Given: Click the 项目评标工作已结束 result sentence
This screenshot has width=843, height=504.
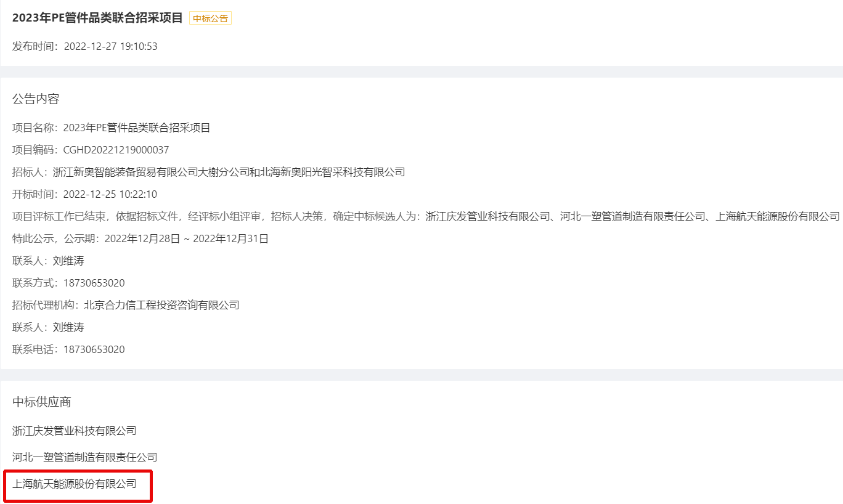Looking at the screenshot, I should [426, 216].
